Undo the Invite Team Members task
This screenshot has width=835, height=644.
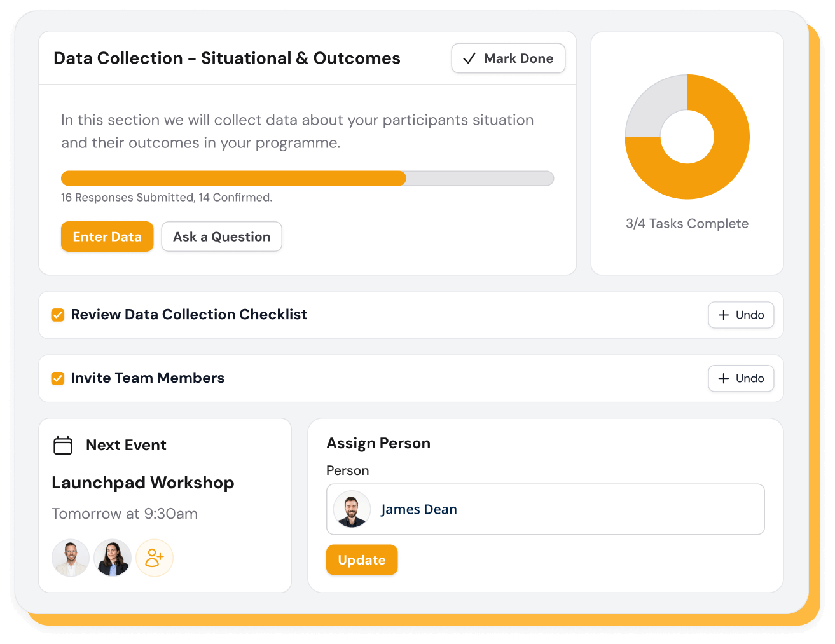[x=740, y=378]
